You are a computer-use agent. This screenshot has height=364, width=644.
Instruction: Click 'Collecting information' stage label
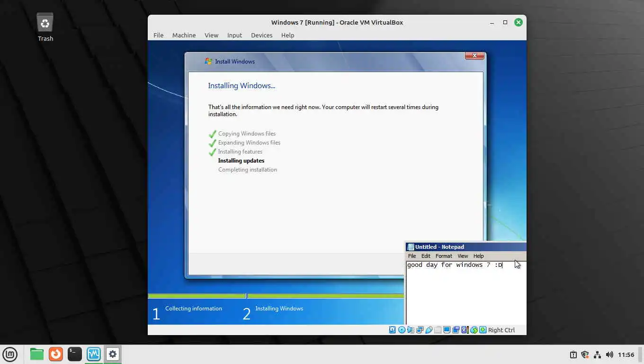[x=194, y=309]
